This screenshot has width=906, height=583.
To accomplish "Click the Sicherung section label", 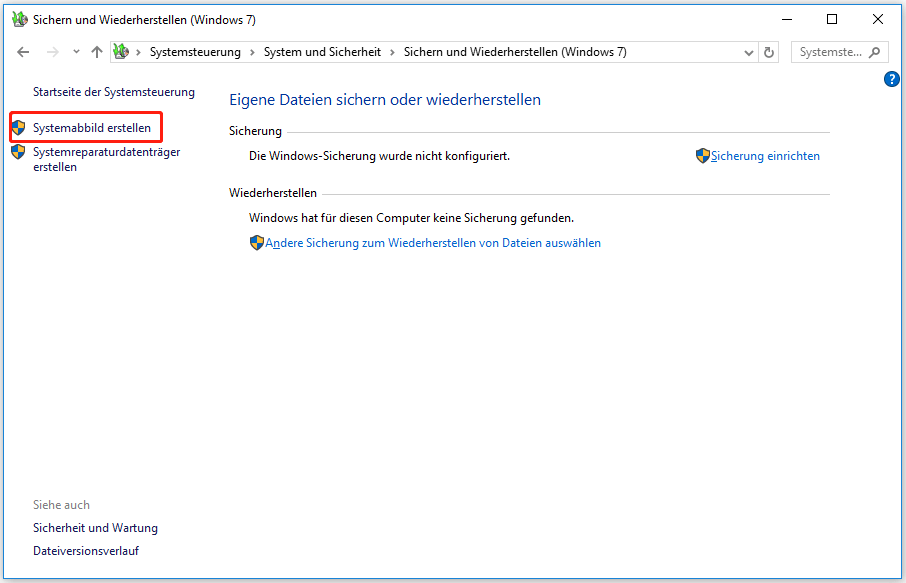I will tap(255, 131).
